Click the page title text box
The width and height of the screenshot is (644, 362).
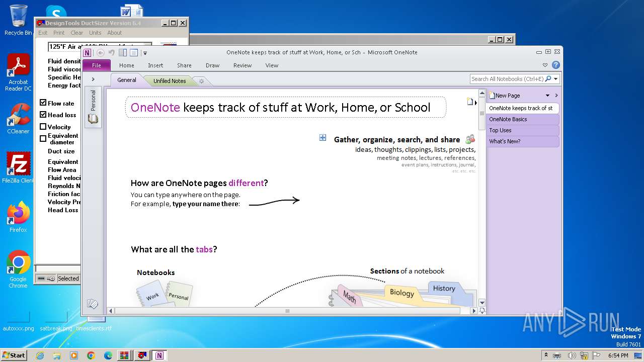(x=286, y=107)
